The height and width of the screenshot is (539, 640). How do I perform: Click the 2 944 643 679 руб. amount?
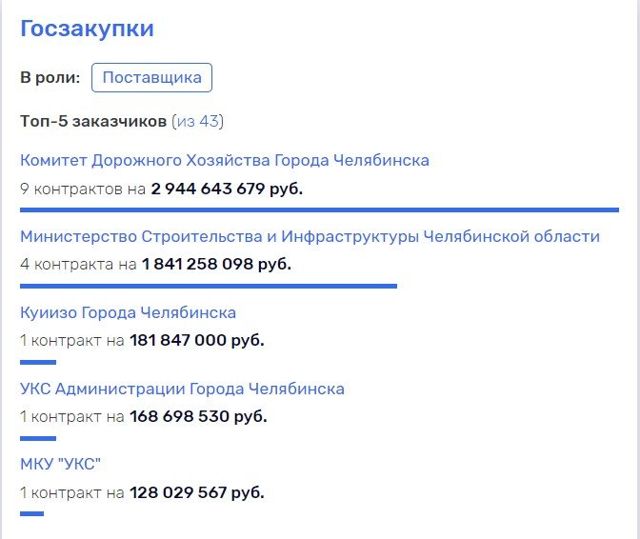coord(227,189)
